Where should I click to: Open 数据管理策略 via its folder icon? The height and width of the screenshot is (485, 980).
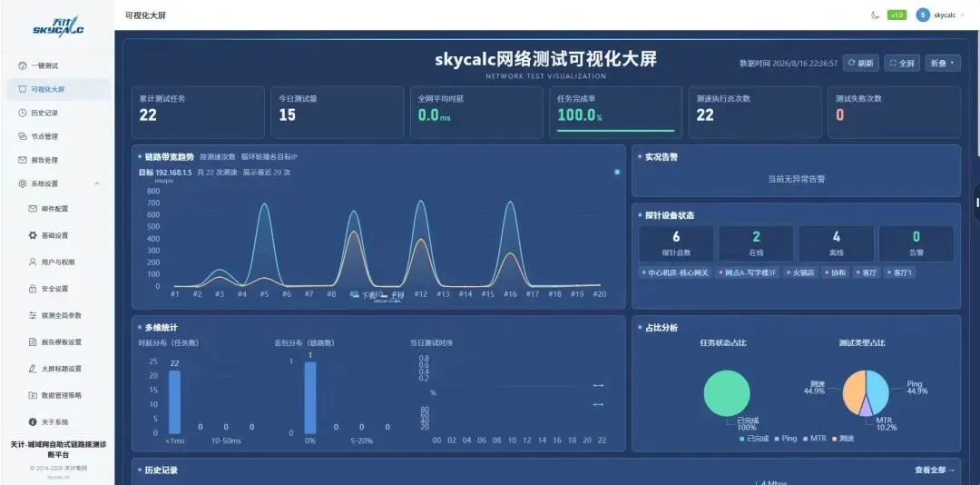pyautogui.click(x=33, y=395)
